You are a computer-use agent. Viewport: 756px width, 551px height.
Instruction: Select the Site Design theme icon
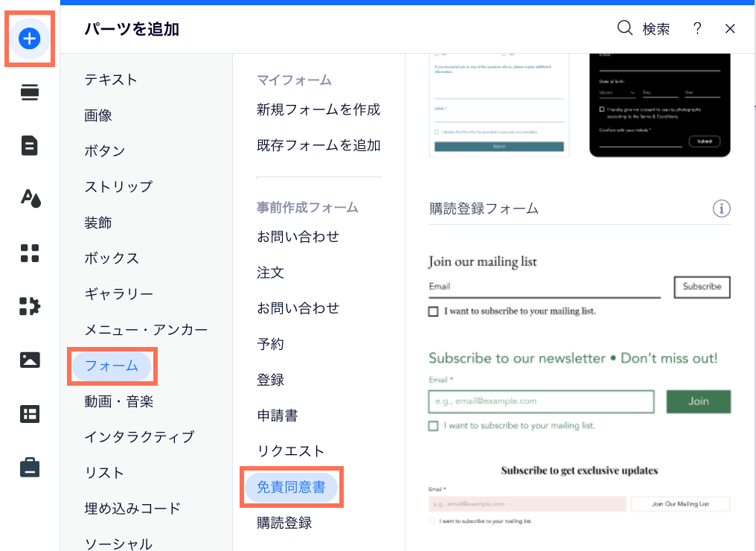[29, 199]
